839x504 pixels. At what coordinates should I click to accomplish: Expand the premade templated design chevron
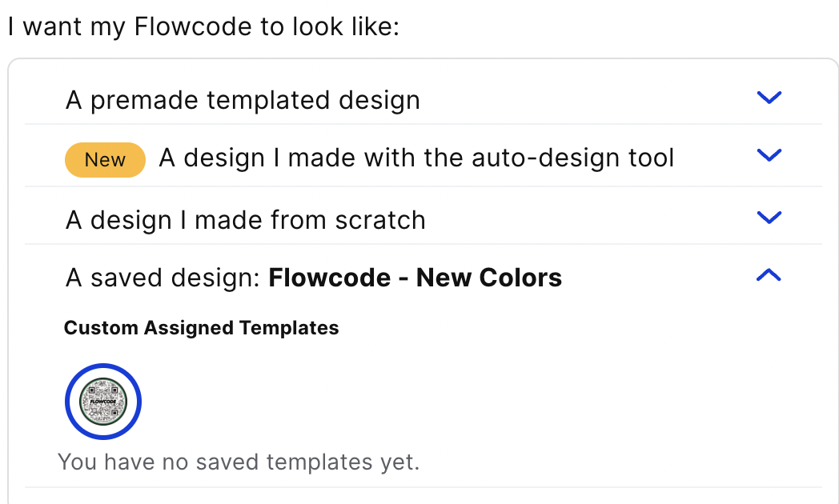pos(769,98)
